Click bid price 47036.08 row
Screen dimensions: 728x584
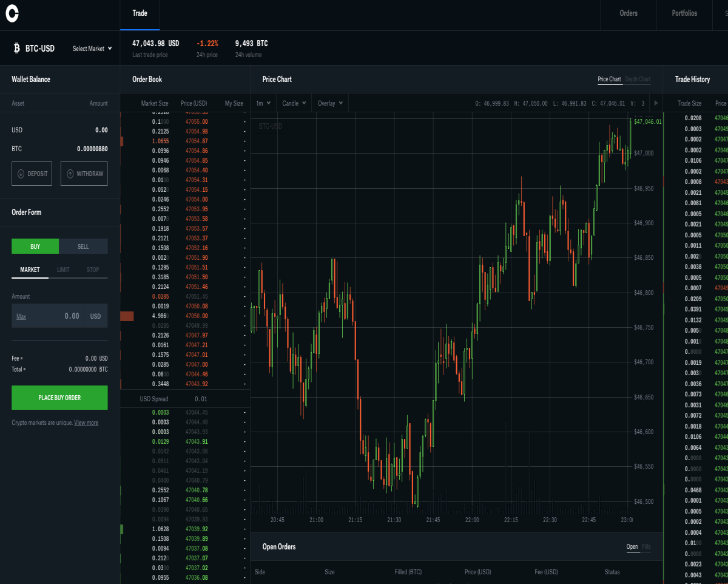pyautogui.click(x=185, y=577)
